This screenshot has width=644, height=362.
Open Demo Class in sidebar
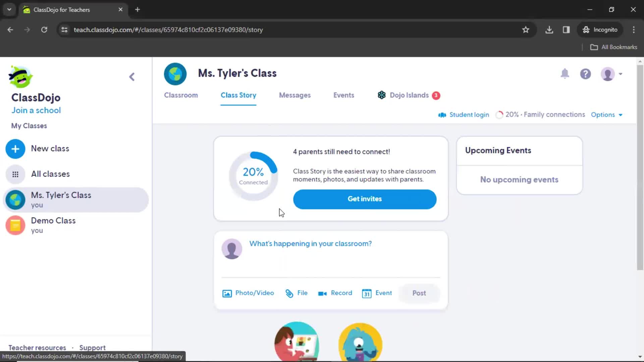pos(76,225)
